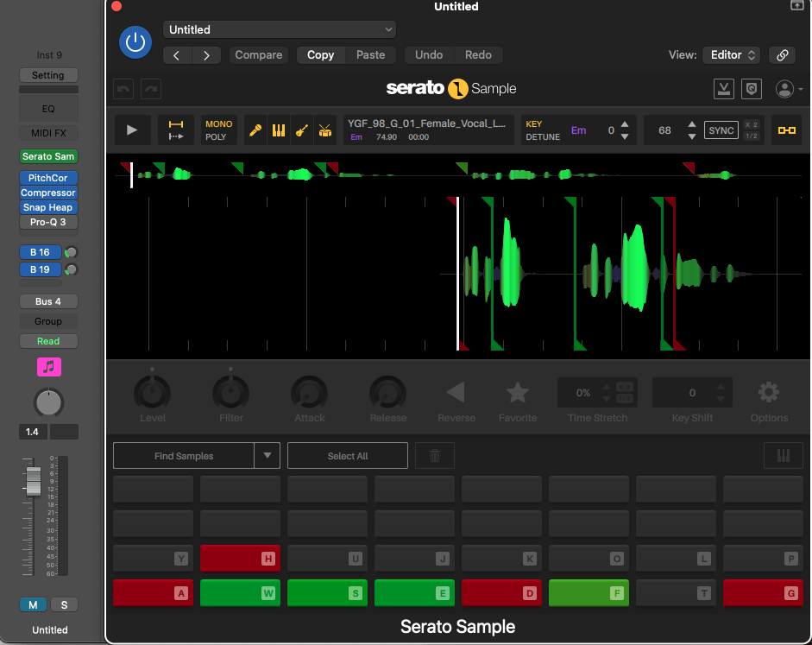Select the red H pad
Image resolution: width=812 pixels, height=645 pixels.
coord(240,559)
